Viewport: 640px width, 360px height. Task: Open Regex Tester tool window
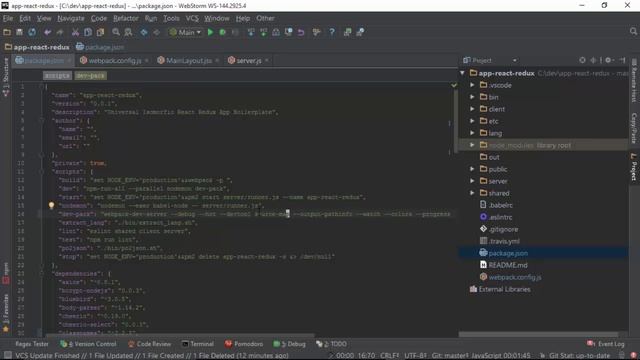(32, 344)
